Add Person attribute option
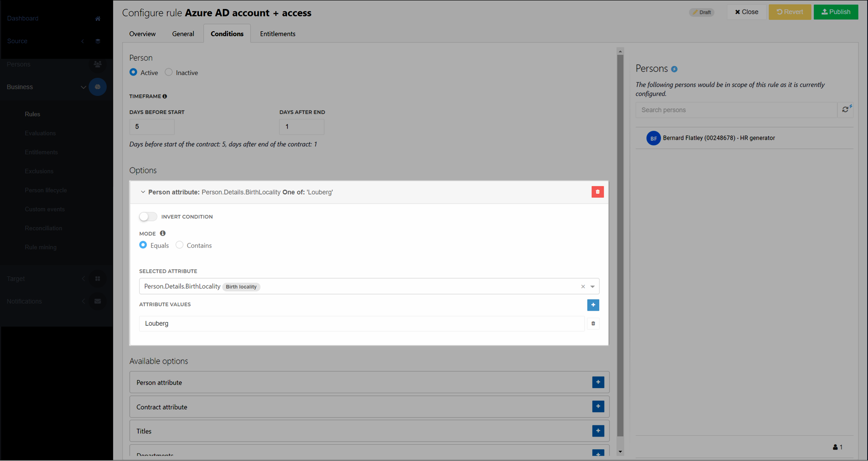The image size is (868, 461). click(x=598, y=382)
